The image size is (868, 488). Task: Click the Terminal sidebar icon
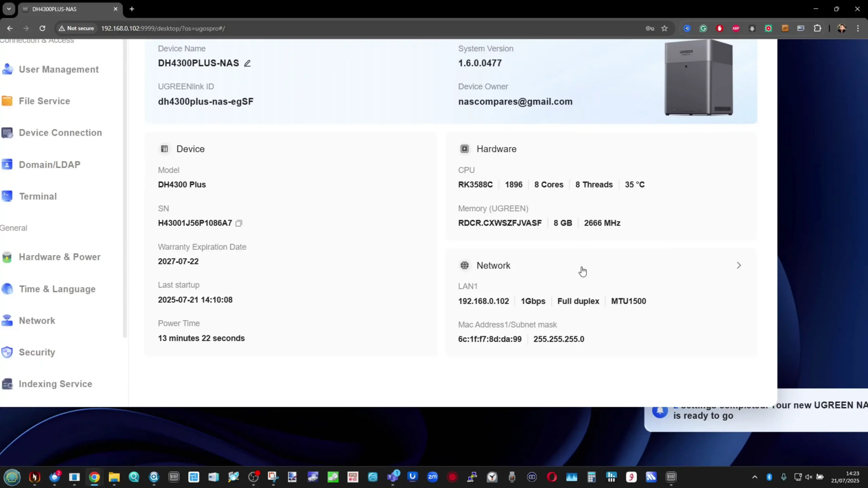pyautogui.click(x=7, y=196)
